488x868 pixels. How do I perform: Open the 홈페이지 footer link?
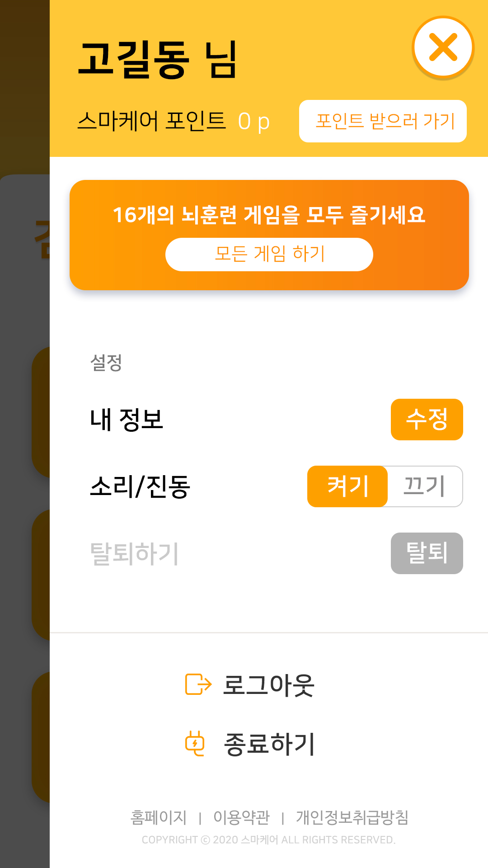tap(159, 817)
